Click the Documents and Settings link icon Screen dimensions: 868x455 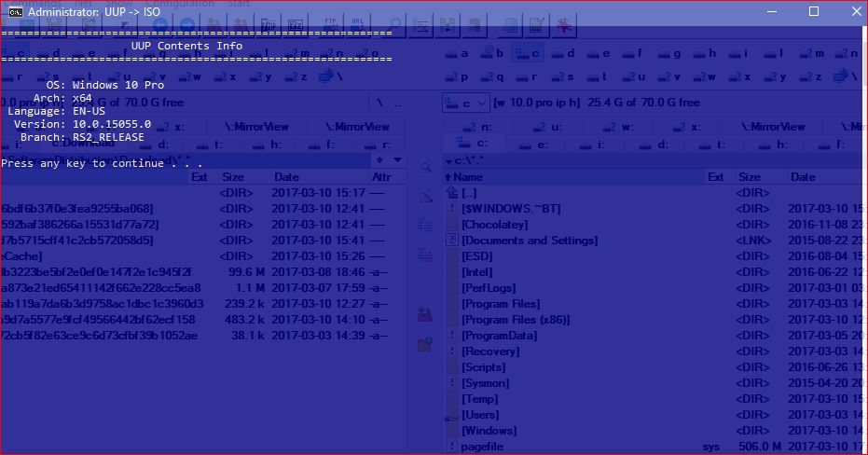tap(453, 241)
